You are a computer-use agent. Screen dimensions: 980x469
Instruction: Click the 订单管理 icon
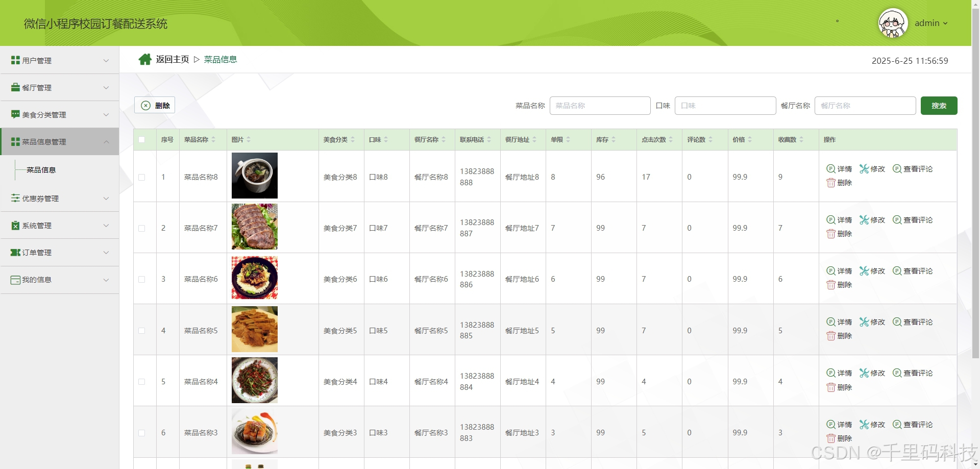15,252
